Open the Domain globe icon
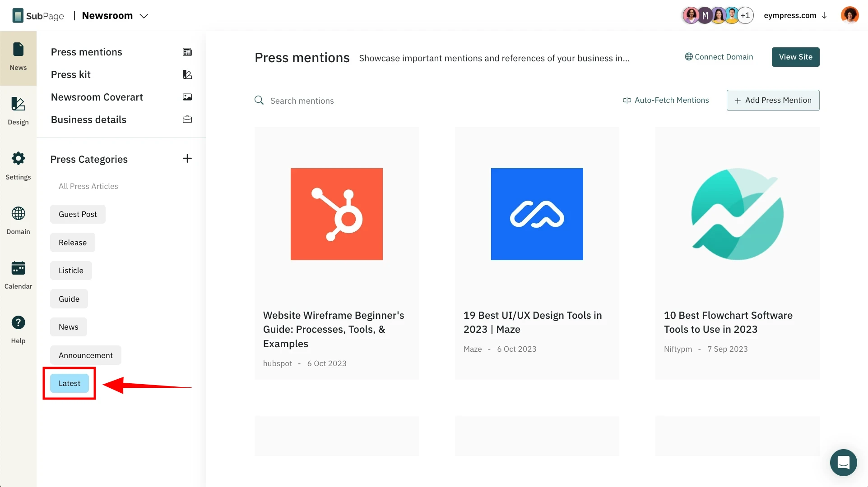Viewport: 868px width, 487px height. [18, 213]
